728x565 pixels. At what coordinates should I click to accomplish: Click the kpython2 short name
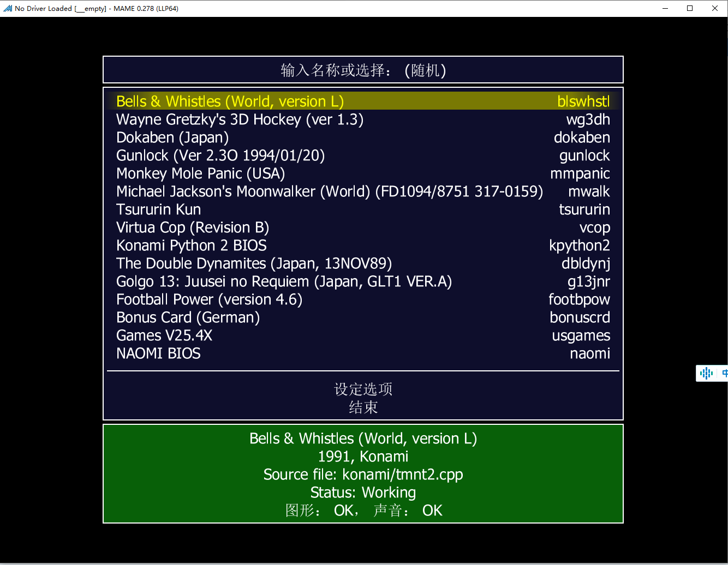click(580, 245)
